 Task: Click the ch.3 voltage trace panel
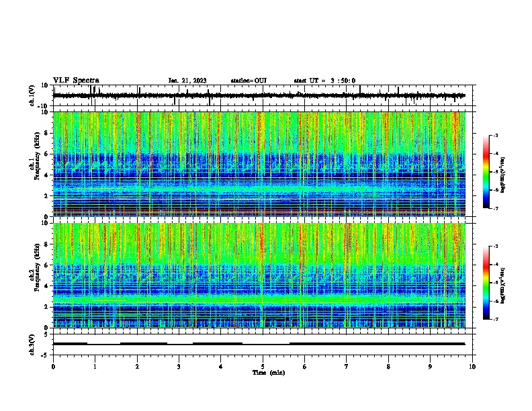pos(264,345)
